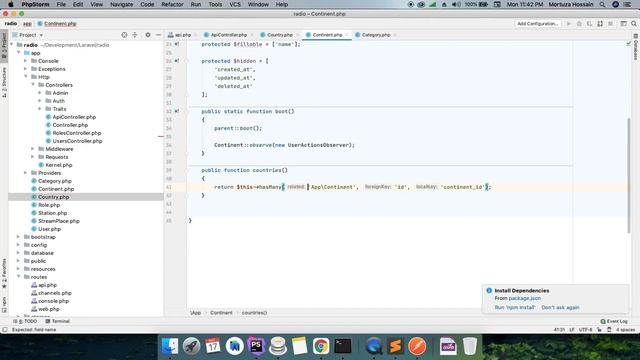Open web.php under routes
This screenshot has width=640, height=360.
48,309
